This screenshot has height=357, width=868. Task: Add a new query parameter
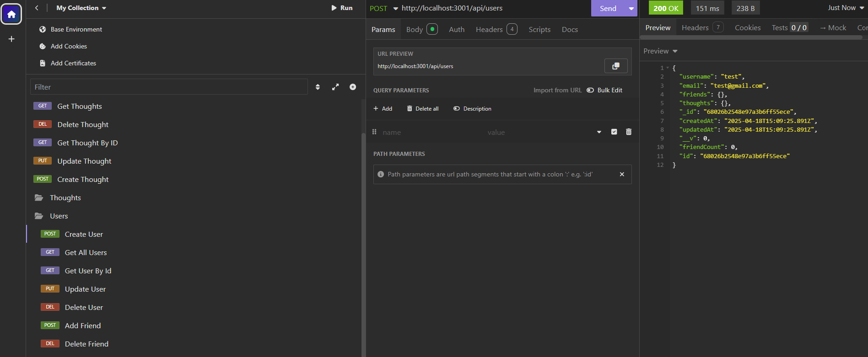pyautogui.click(x=383, y=109)
